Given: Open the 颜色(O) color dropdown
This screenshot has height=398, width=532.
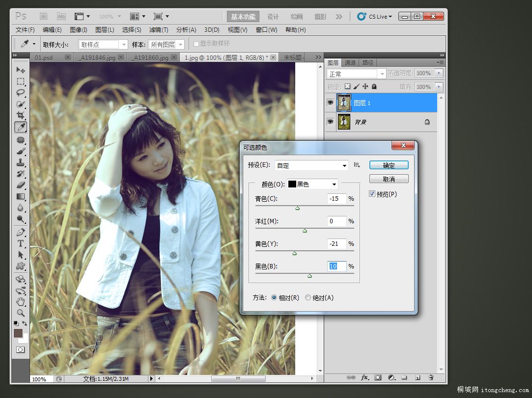Looking at the screenshot, I should [x=313, y=184].
